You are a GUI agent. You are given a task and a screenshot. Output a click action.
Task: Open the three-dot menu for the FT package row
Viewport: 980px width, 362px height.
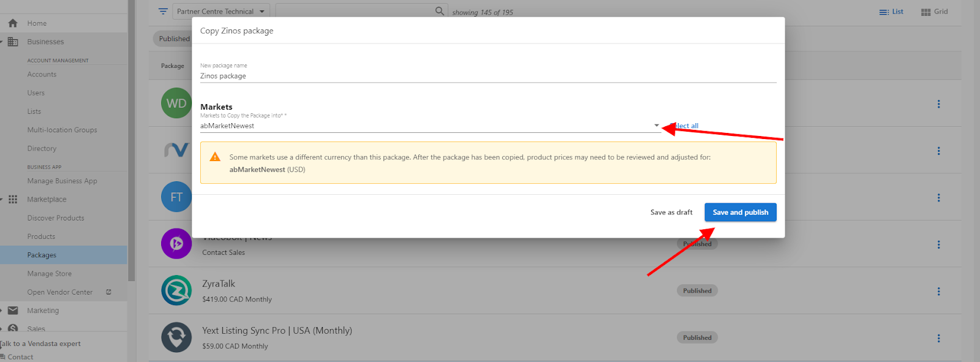click(x=938, y=198)
